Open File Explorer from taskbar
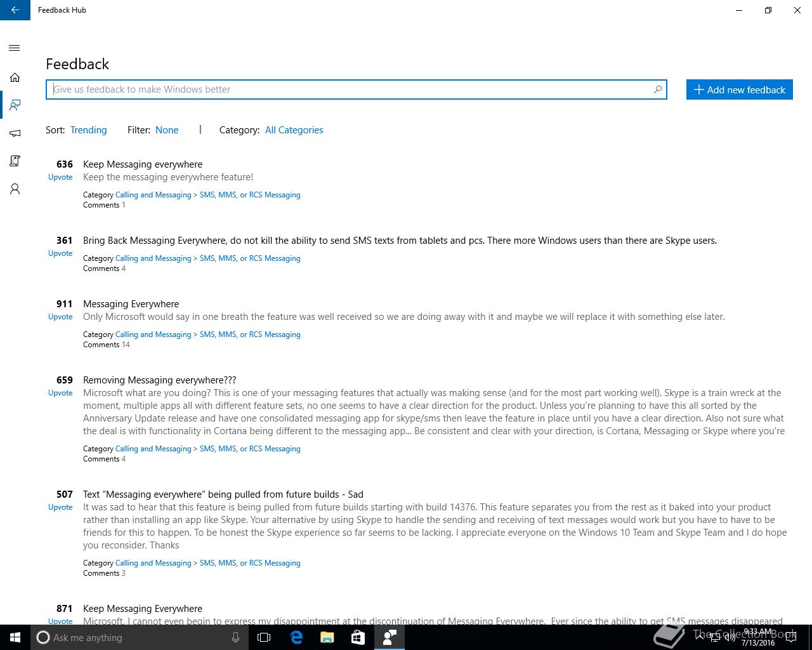The image size is (812, 650). click(327, 637)
